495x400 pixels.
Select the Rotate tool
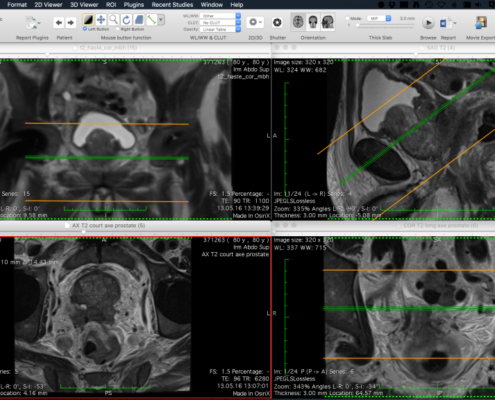tap(126, 20)
